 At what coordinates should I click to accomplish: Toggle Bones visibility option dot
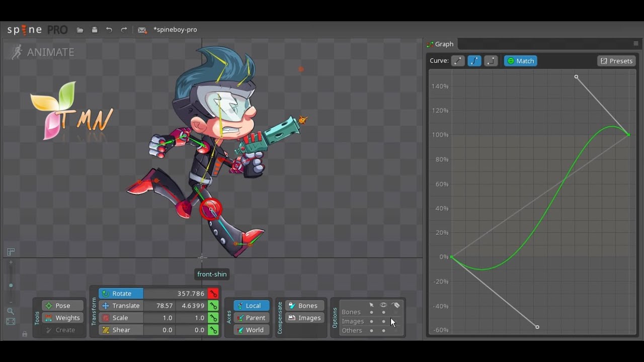pos(383,312)
